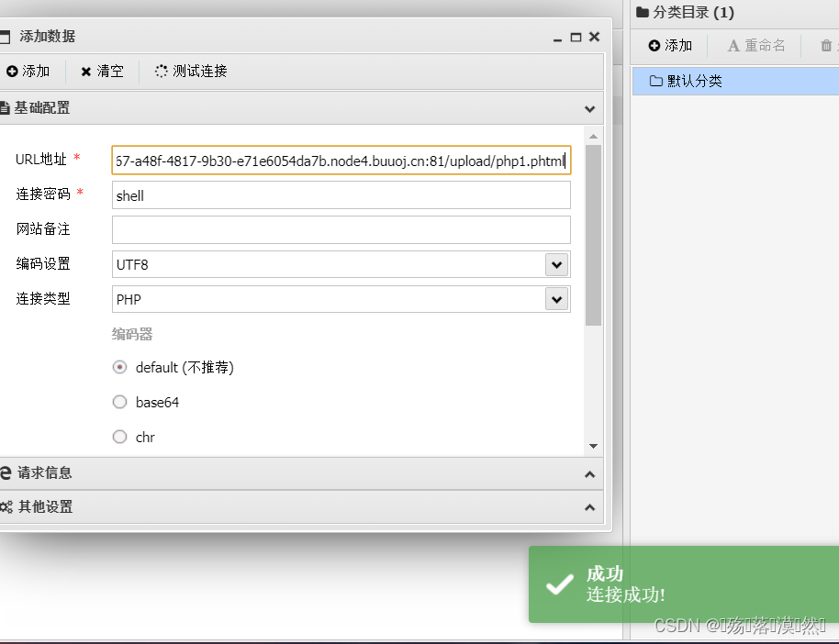Open the 编码设置 UTF8 dropdown
The height and width of the screenshot is (644, 839).
coord(556,265)
